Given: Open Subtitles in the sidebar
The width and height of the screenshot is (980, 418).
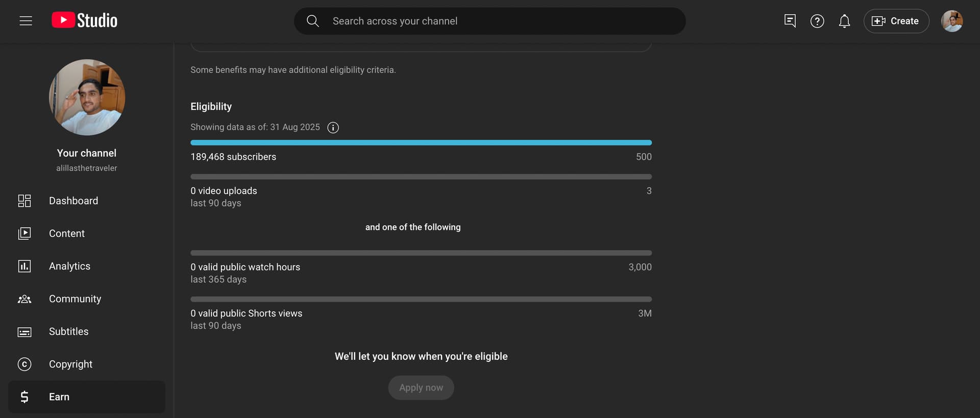Looking at the screenshot, I should click(x=68, y=331).
